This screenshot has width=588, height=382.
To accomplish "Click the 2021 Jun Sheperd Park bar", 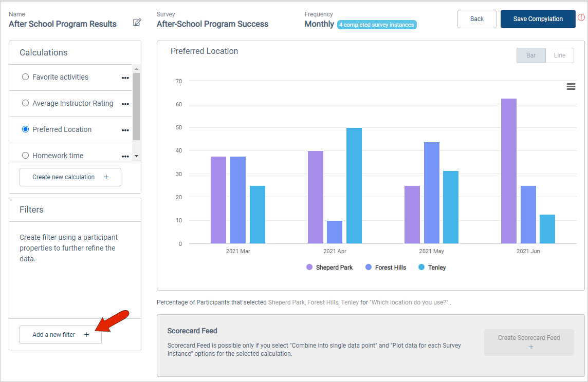I will [508, 171].
